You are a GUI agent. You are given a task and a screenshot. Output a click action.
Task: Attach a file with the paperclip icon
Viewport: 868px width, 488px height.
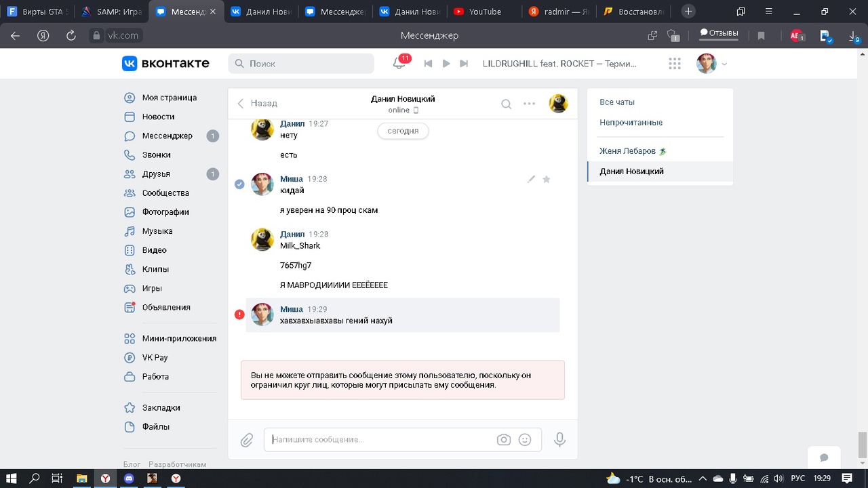(247, 441)
